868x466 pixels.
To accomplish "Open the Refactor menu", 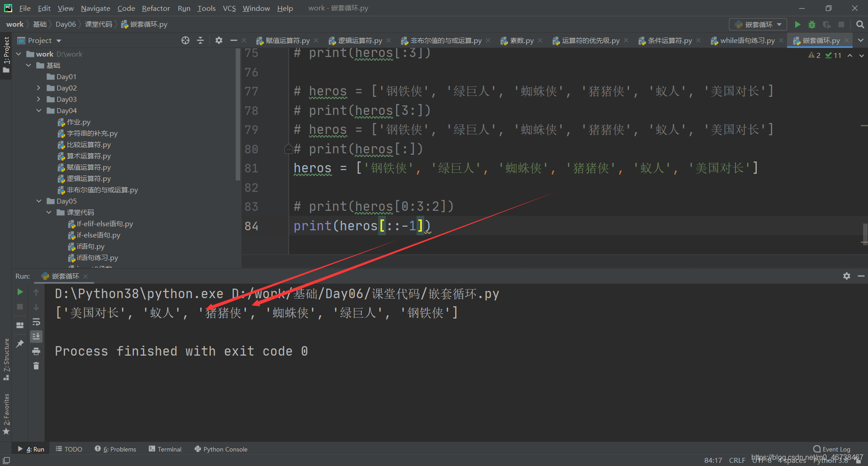I will [156, 8].
